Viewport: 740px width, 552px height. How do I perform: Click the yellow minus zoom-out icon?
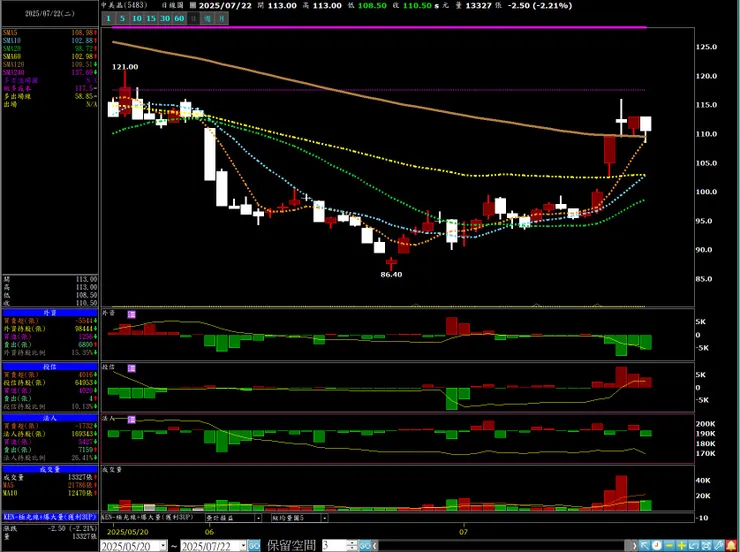pos(669,545)
